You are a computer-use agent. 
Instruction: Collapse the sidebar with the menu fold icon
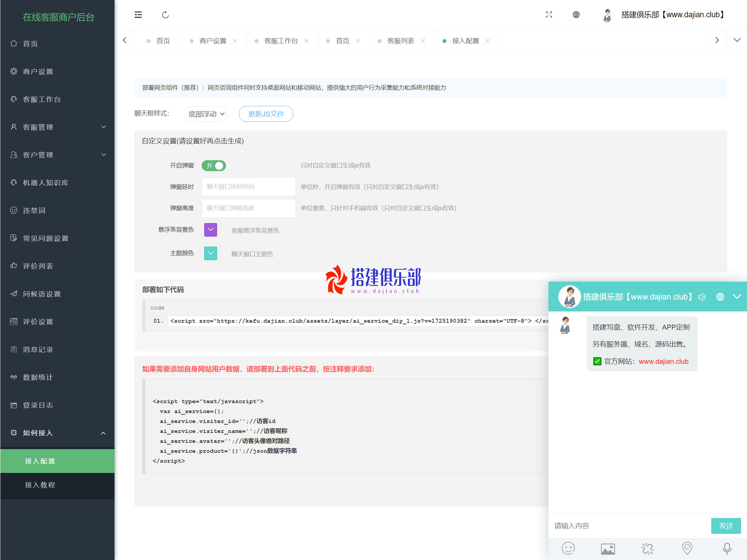point(138,15)
